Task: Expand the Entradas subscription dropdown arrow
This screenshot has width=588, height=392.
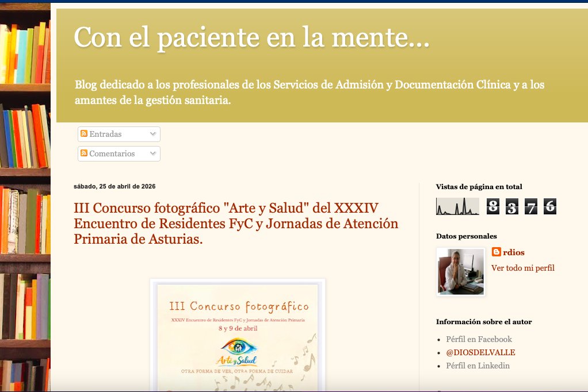Action: [152, 133]
